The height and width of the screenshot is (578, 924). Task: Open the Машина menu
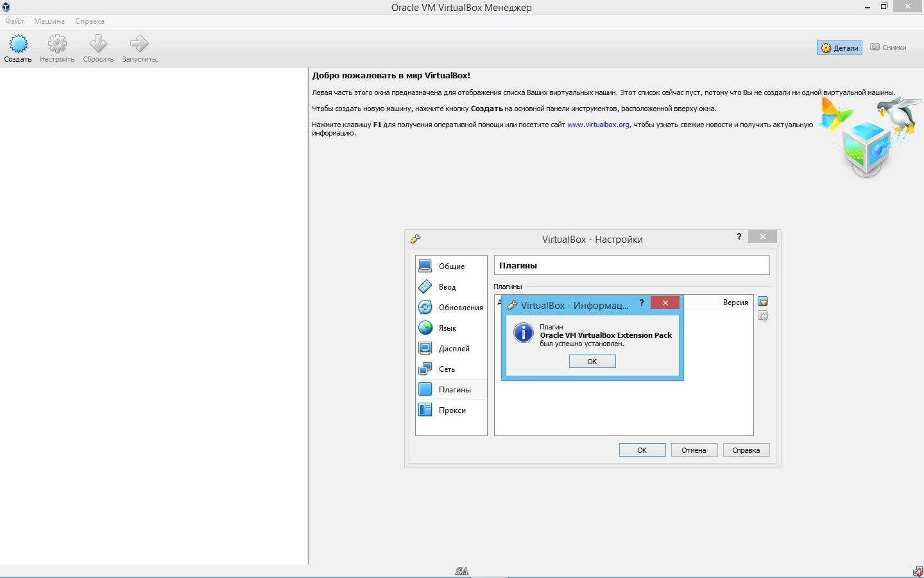(x=49, y=21)
